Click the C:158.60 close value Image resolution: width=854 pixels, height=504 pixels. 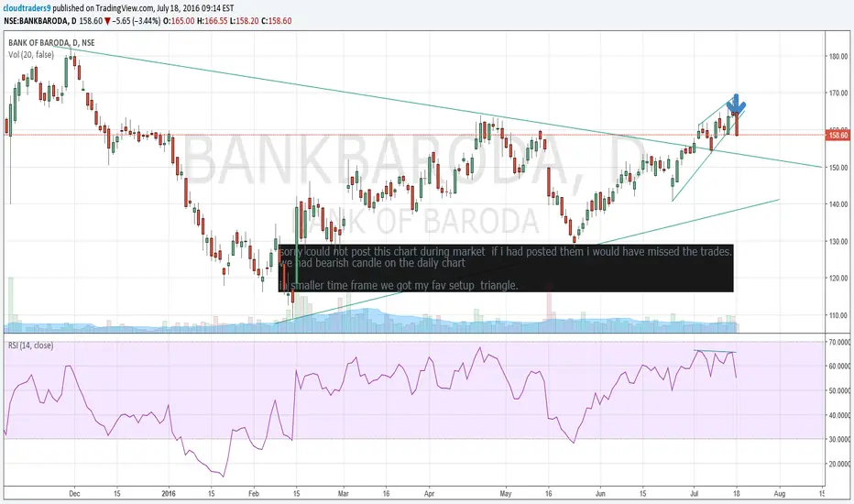click(x=276, y=21)
